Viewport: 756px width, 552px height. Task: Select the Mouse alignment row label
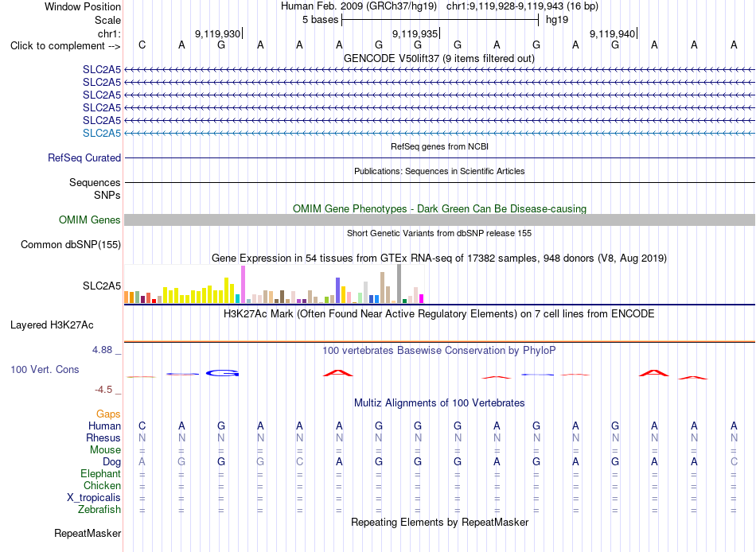105,450
